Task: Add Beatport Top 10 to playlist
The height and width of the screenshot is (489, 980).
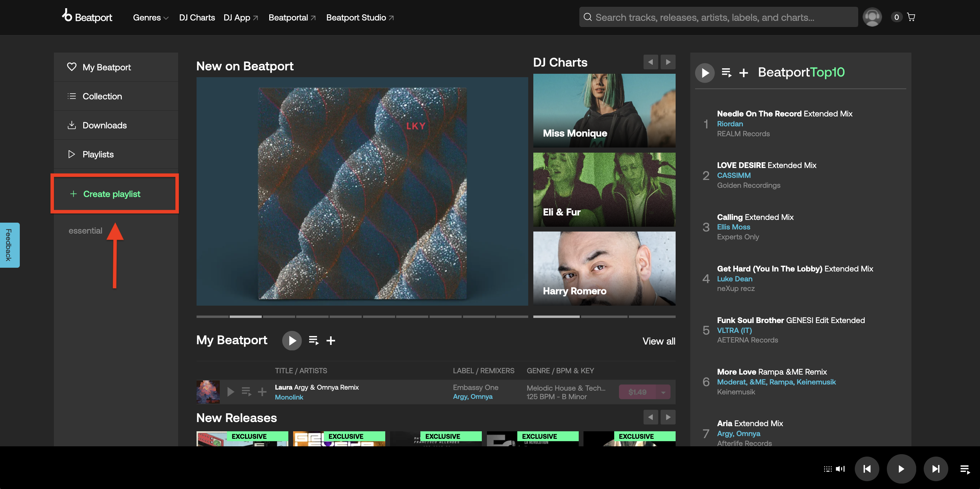Action: pyautogui.click(x=744, y=72)
